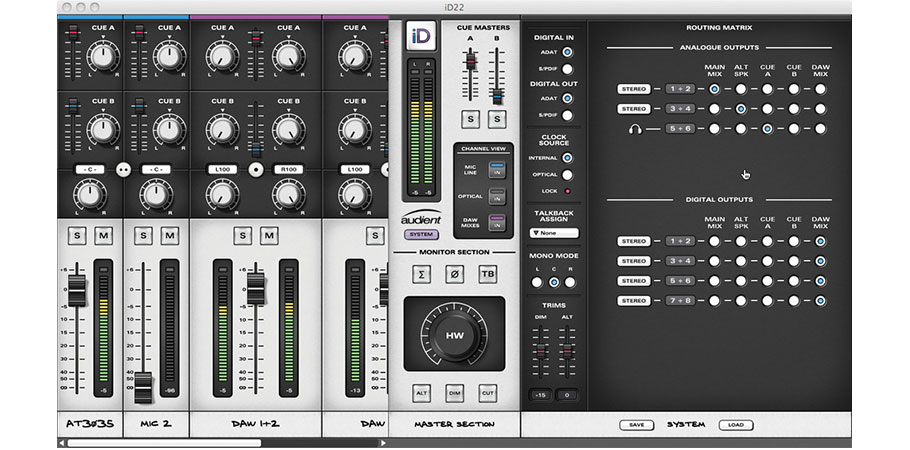Click the SAVE system button
This screenshot has width=910, height=450.
click(x=637, y=424)
